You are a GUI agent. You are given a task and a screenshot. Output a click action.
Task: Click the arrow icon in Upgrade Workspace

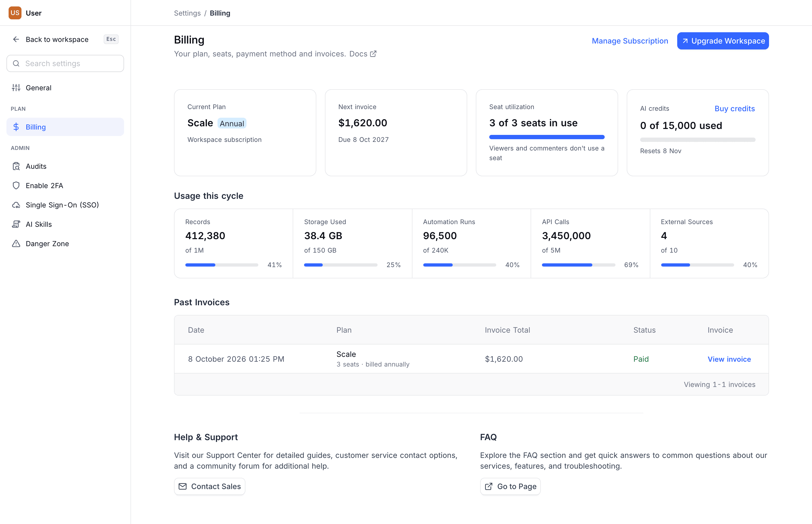coord(685,41)
